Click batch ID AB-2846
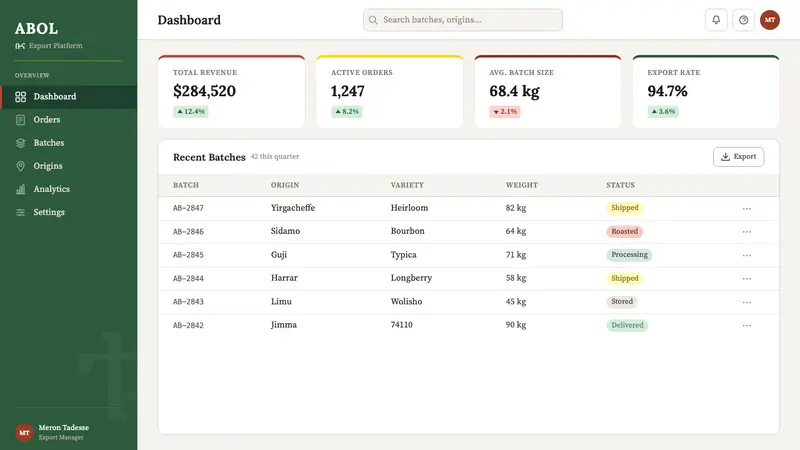This screenshot has width=800, height=450. click(188, 232)
